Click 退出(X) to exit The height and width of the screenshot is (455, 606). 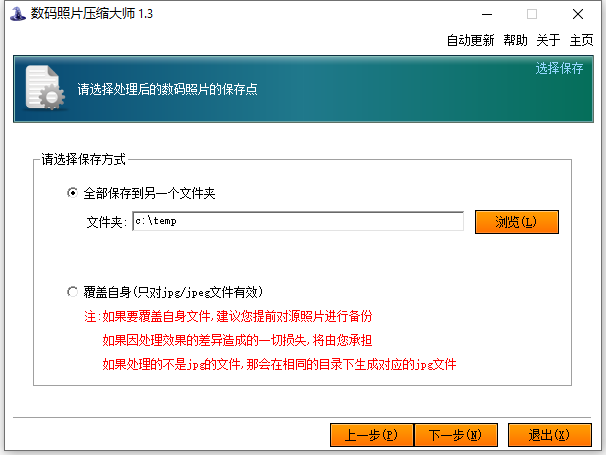pyautogui.click(x=550, y=435)
